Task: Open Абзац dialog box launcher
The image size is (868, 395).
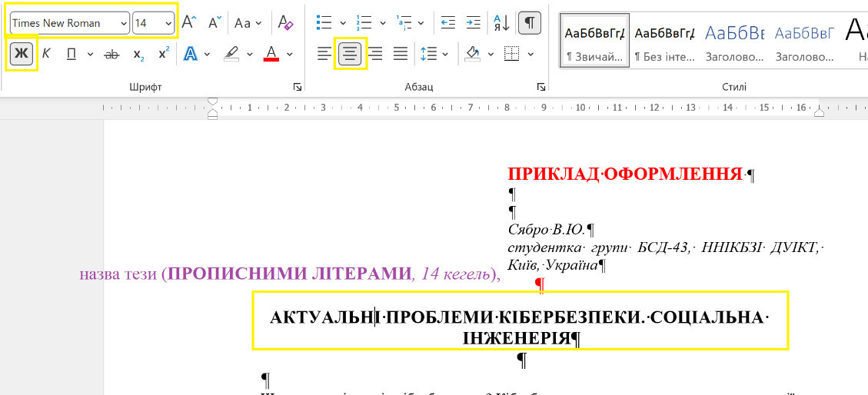Action: coord(541,87)
